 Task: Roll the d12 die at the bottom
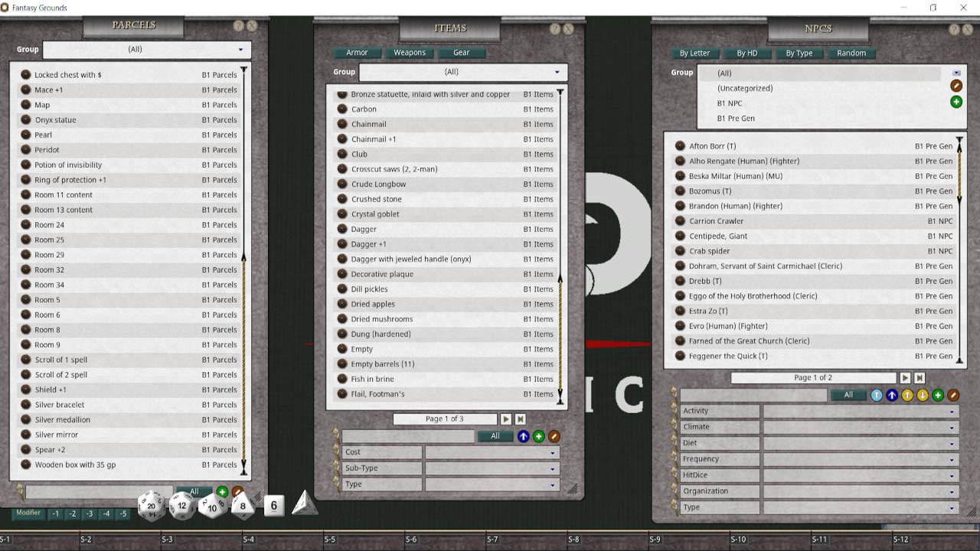(x=181, y=507)
